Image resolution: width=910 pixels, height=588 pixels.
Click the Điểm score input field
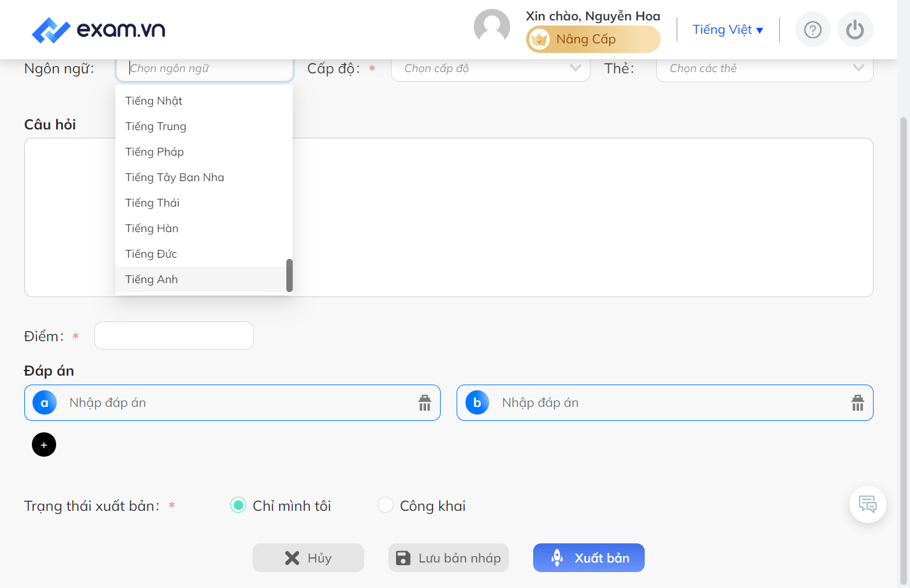[174, 335]
